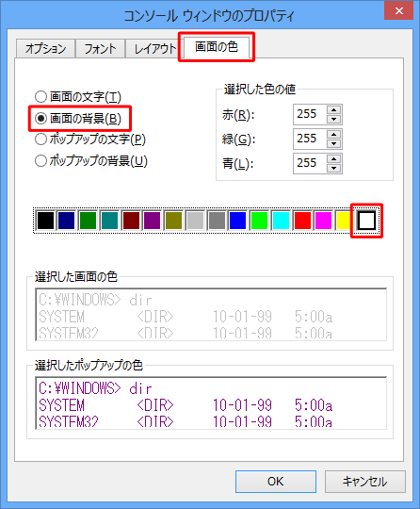The image size is (420, 509).
Task: Pick the purple color swatch
Action: (153, 221)
